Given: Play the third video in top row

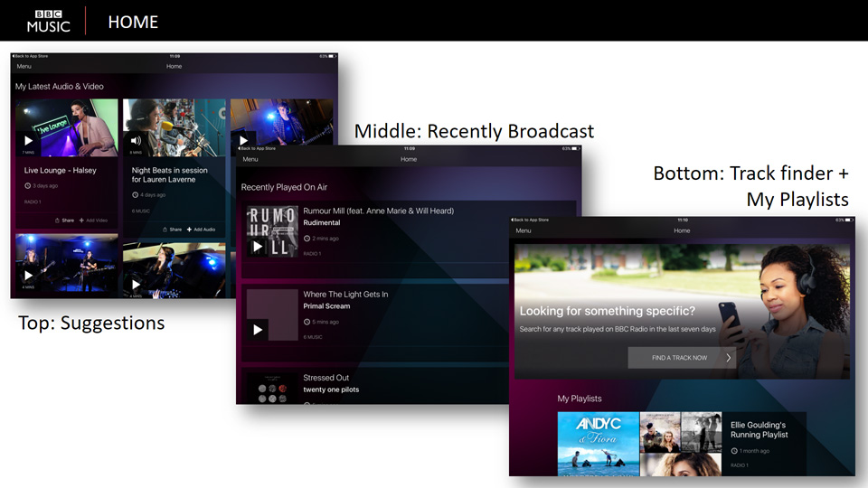Looking at the screenshot, I should point(243,141).
